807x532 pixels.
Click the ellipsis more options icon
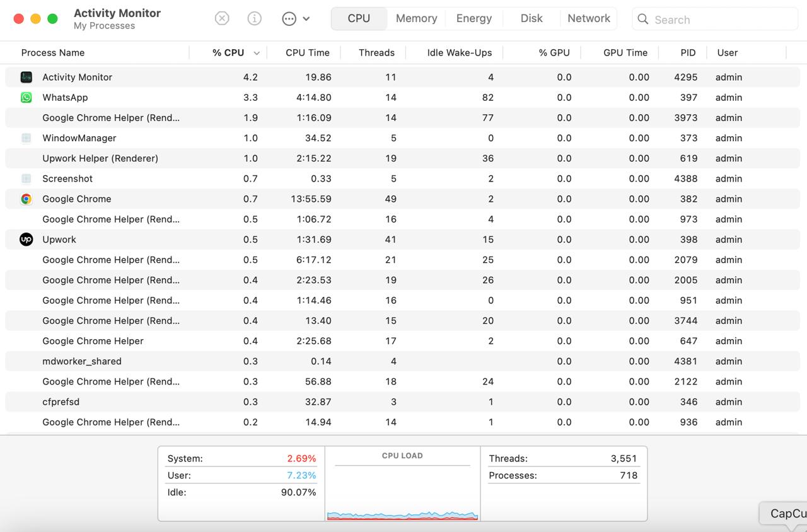click(x=289, y=19)
